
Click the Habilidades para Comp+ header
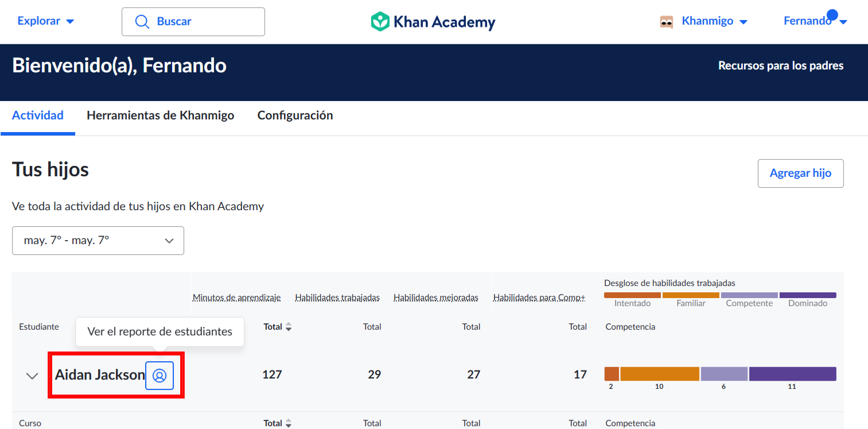(539, 297)
